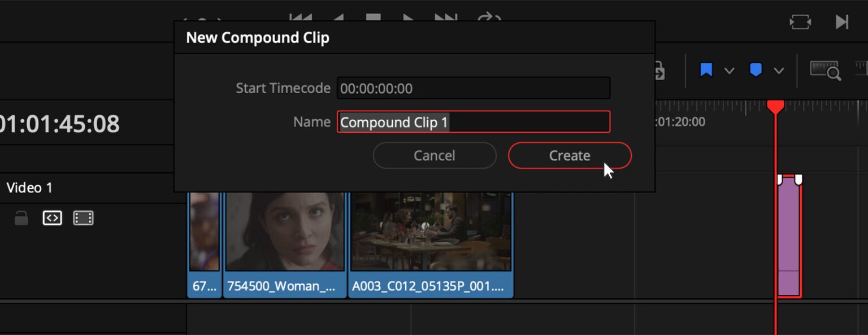This screenshot has height=335, width=868.
Task: Select the 754500_Woman clip in the timeline
Action: pos(285,243)
